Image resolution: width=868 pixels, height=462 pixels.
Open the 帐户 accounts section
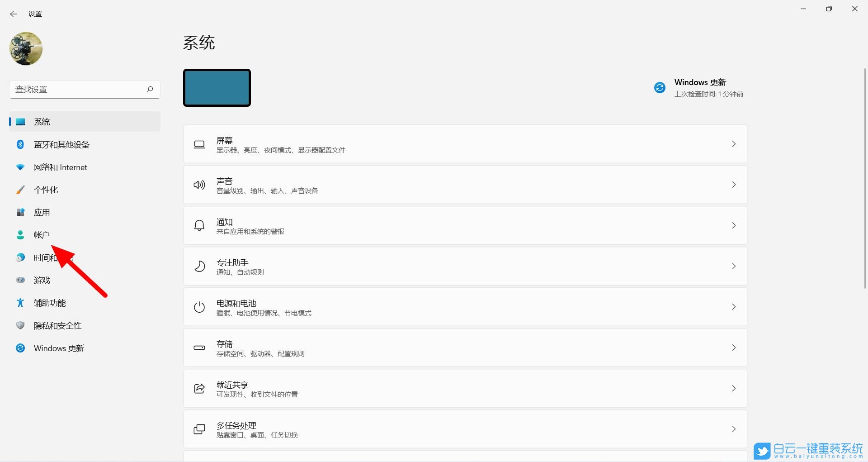click(x=42, y=235)
